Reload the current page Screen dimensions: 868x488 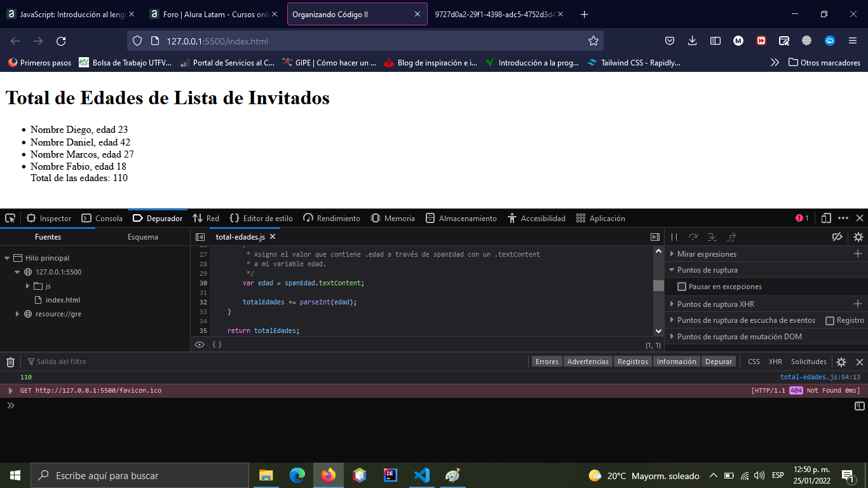[61, 41]
